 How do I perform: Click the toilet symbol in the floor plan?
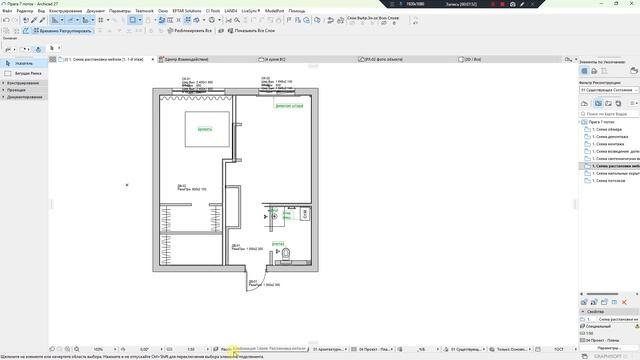(286, 254)
